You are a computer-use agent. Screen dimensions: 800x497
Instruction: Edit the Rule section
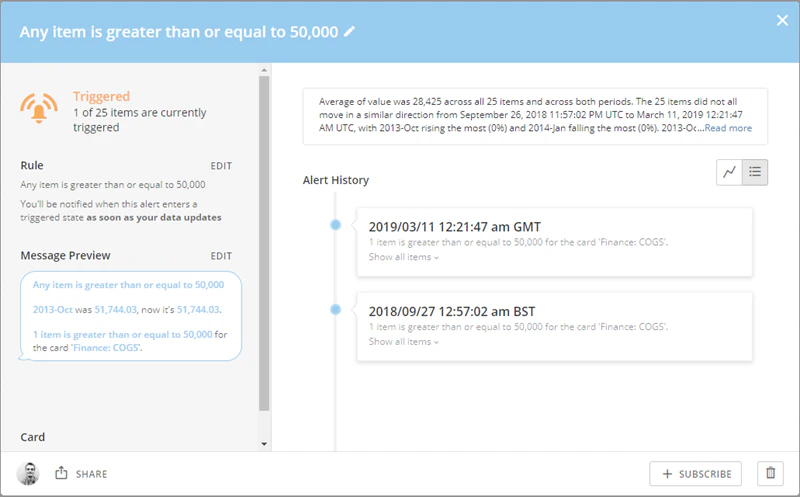point(221,166)
